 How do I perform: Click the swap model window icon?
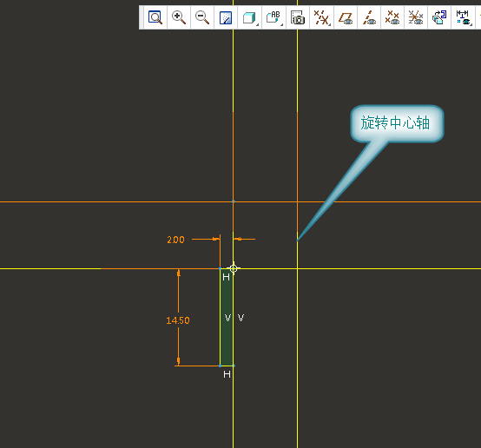[439, 17]
